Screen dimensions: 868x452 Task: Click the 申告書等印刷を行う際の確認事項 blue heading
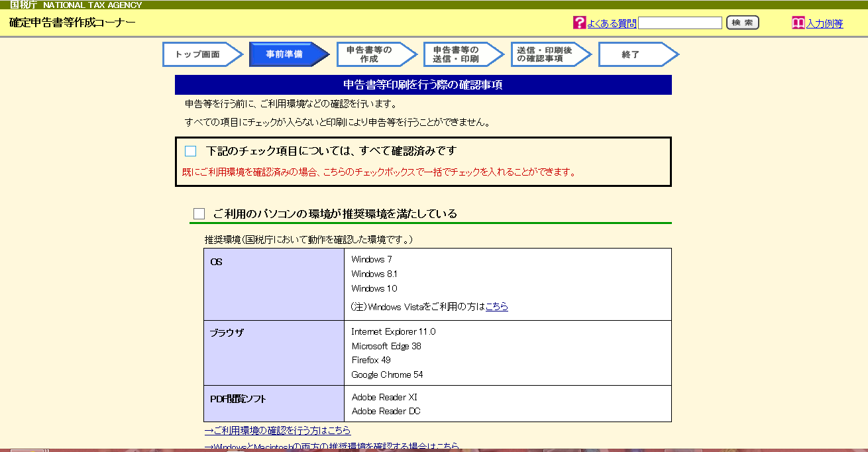423,85
